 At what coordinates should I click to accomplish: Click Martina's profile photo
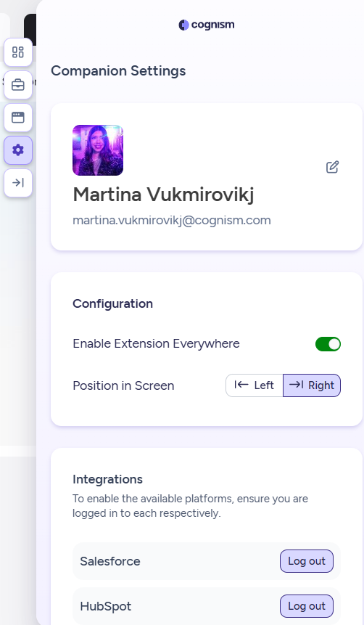[98, 150]
